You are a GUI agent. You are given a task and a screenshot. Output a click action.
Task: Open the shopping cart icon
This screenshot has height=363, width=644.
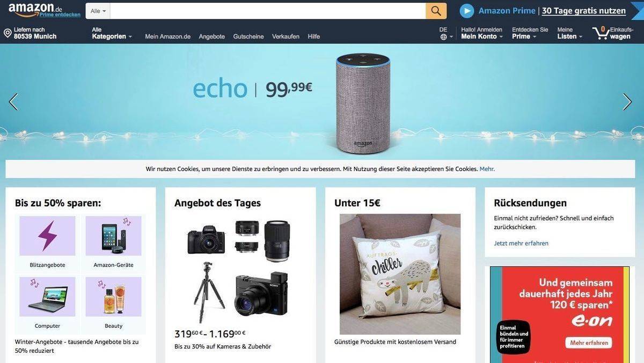pos(601,33)
